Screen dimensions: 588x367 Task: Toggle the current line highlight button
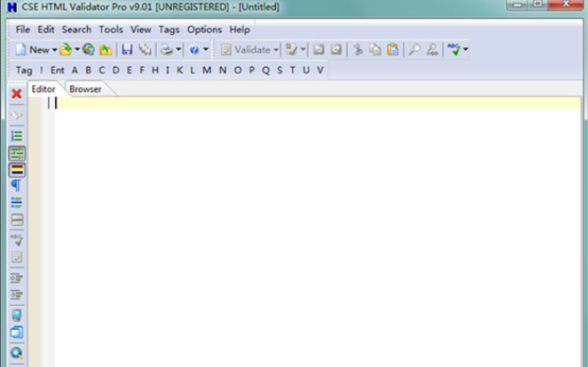pyautogui.click(x=16, y=170)
